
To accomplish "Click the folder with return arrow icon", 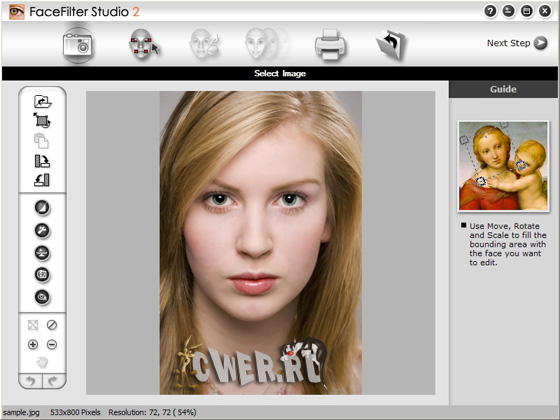I will pos(391,45).
